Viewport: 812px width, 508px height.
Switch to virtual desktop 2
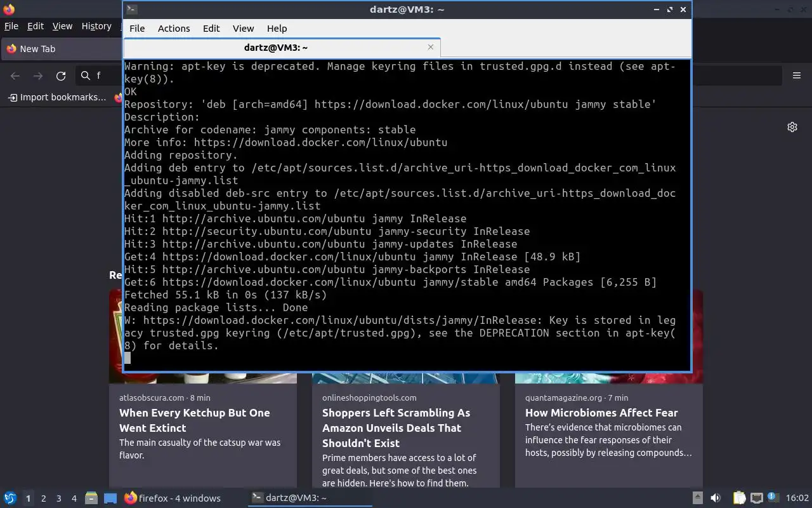tap(44, 498)
